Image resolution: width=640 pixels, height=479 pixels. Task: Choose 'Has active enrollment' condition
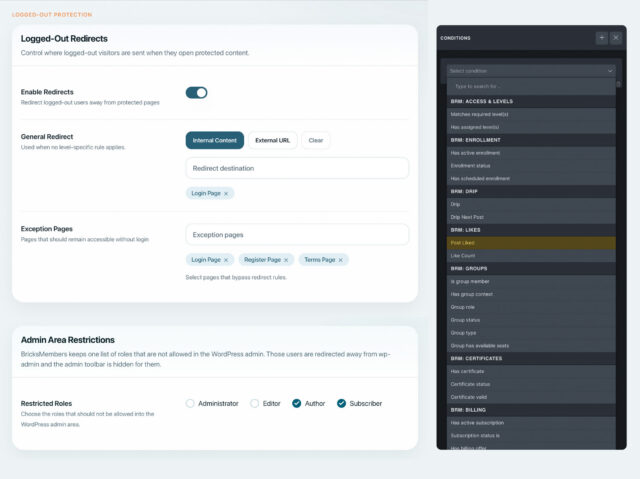coord(531,153)
